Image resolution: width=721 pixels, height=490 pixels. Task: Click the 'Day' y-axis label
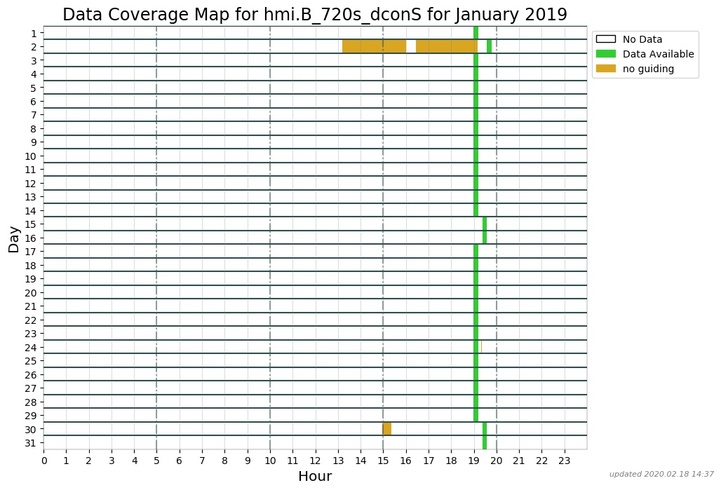click(14, 239)
